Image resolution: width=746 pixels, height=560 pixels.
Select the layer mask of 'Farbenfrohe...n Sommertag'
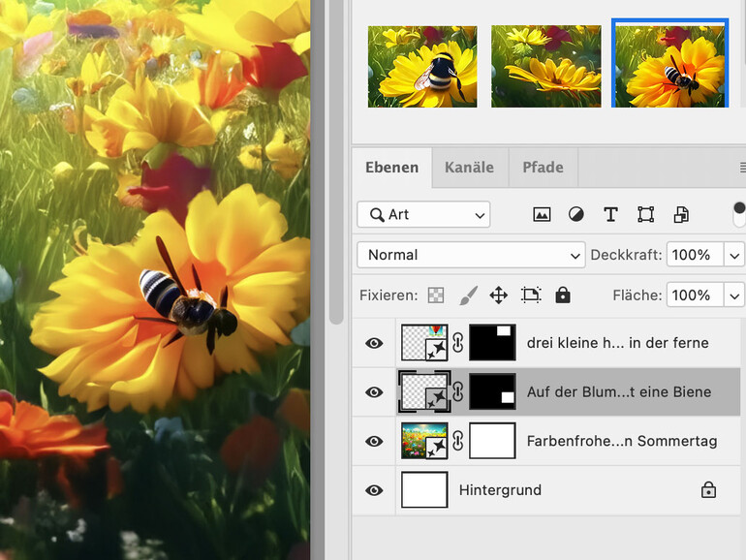point(492,442)
